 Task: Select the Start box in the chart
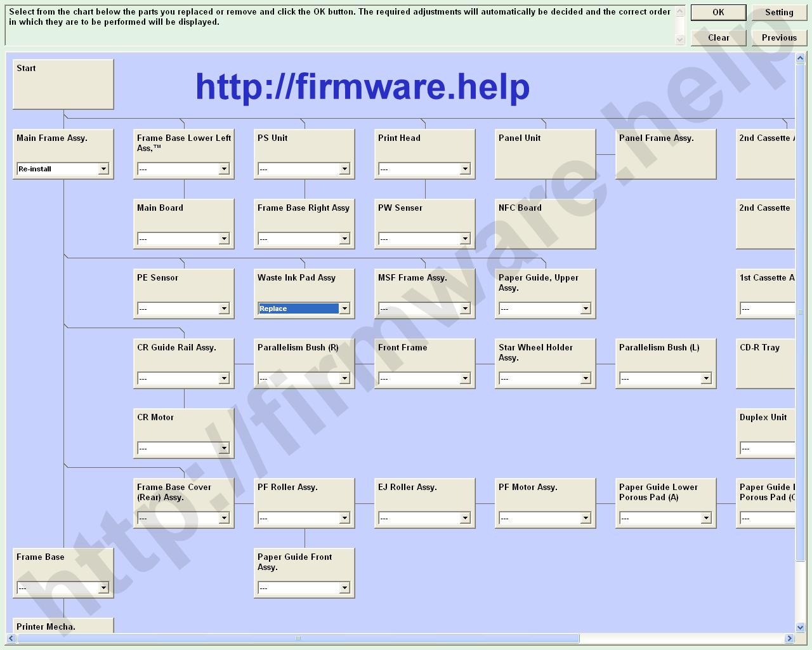pos(63,84)
